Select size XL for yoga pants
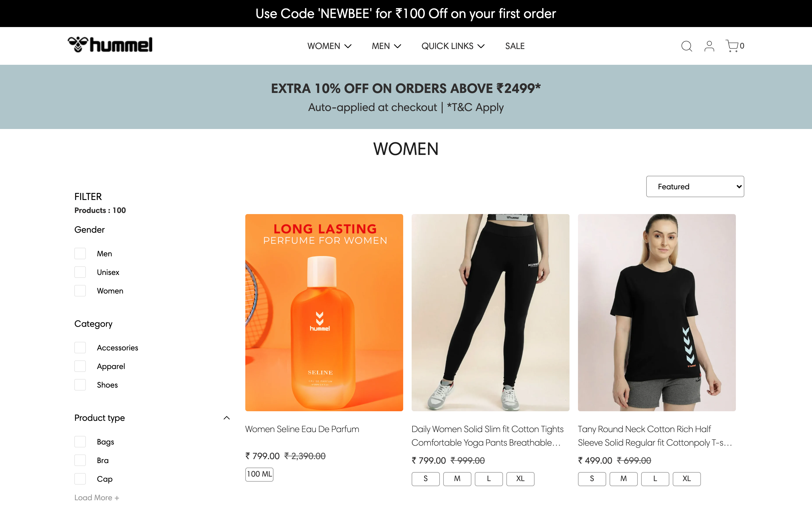Image resolution: width=812 pixels, height=507 pixels. click(520, 478)
